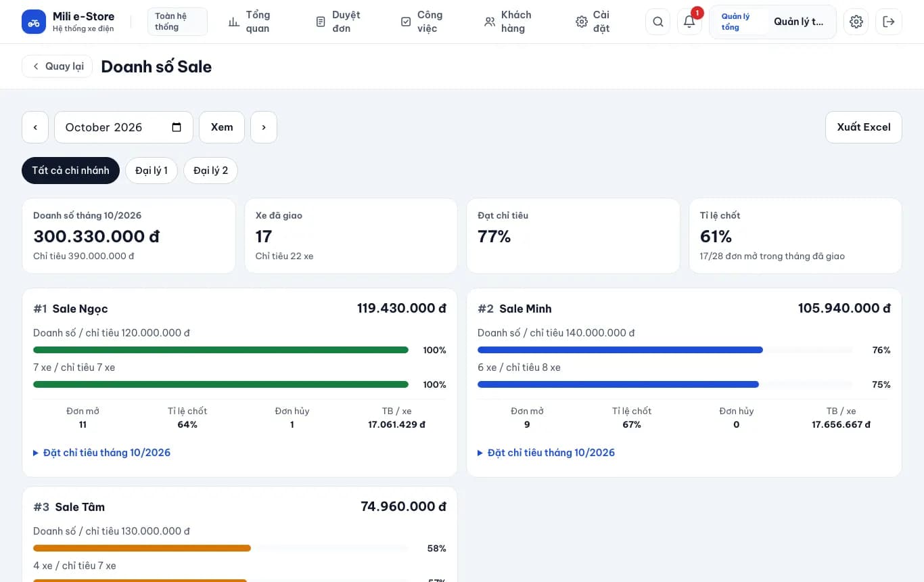
Task: Click the October 2026 month field
Action: 124,127
